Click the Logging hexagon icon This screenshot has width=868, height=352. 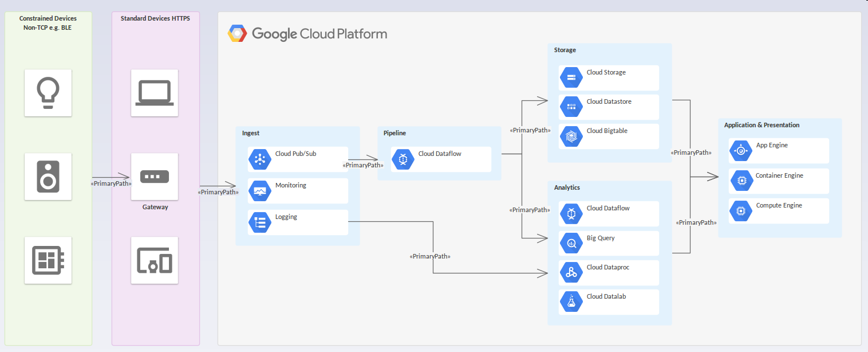click(x=260, y=222)
